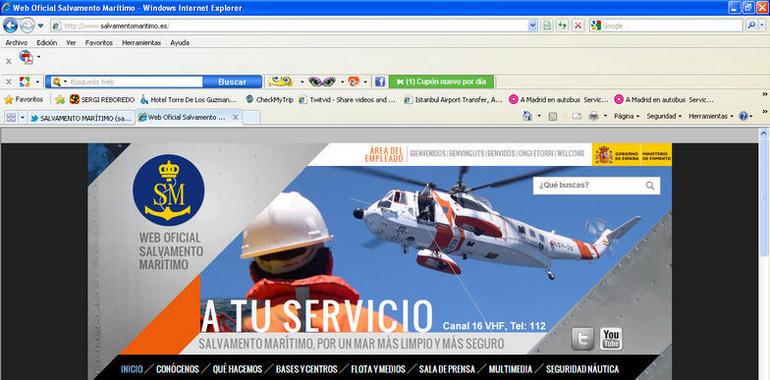Click the green eyes toolbar icon
The height and width of the screenshot is (380, 770).
[x=322, y=81]
